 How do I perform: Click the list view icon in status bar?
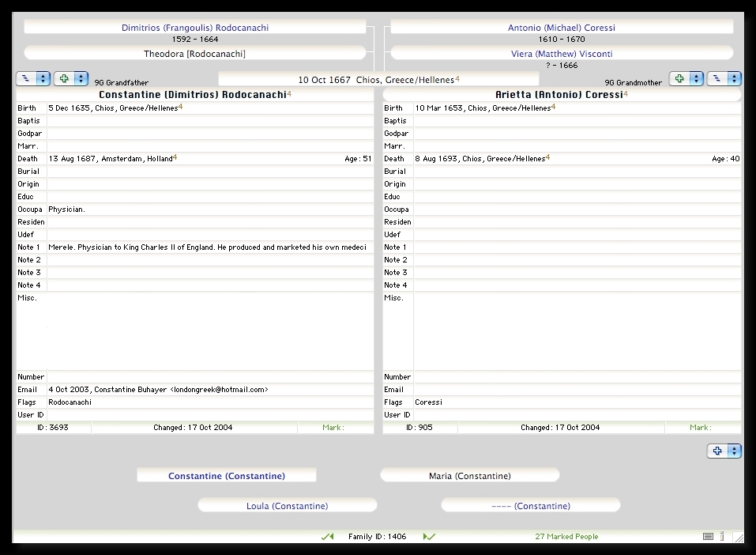coord(708,537)
